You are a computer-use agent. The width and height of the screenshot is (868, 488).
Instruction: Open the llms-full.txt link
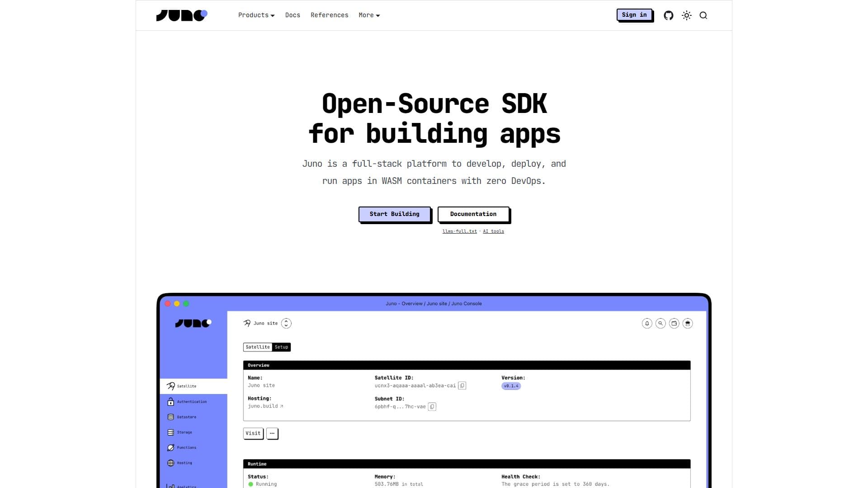459,231
